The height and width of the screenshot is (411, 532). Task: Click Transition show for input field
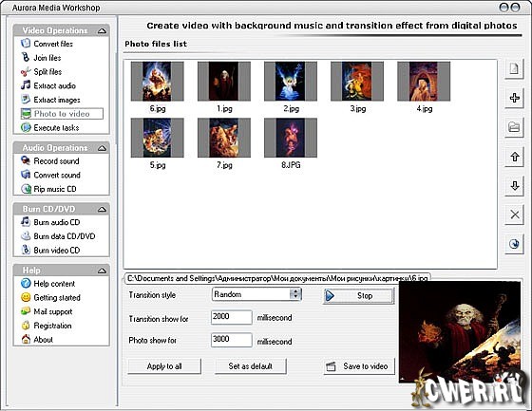[232, 317]
